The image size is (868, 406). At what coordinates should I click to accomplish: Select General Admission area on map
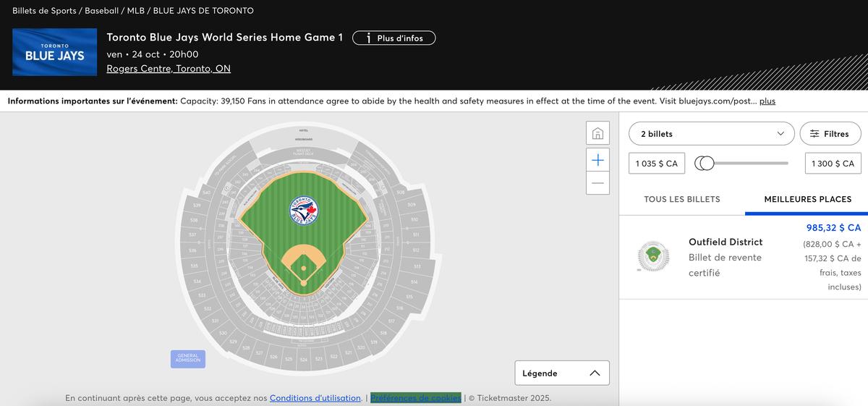point(188,358)
